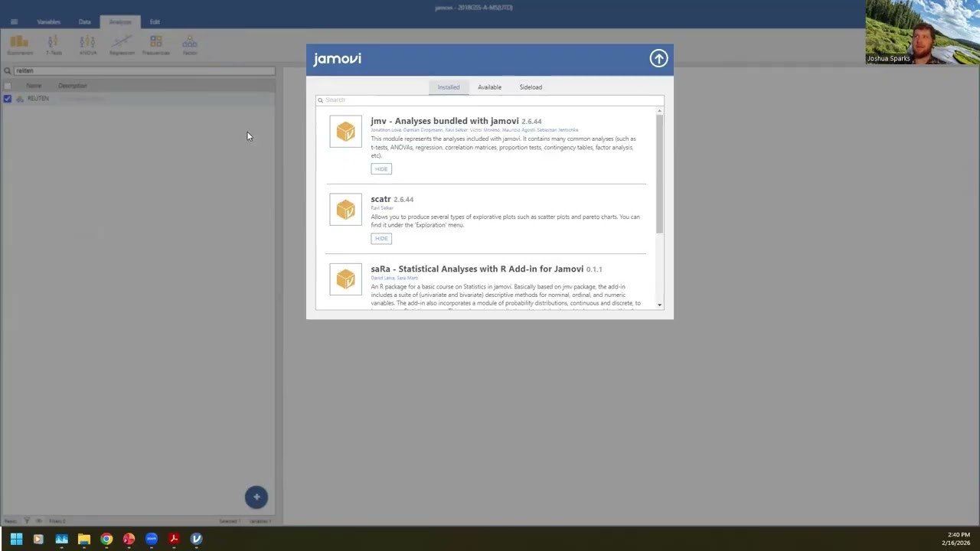
Task: Open Zoom from the taskbar
Action: pos(152,539)
